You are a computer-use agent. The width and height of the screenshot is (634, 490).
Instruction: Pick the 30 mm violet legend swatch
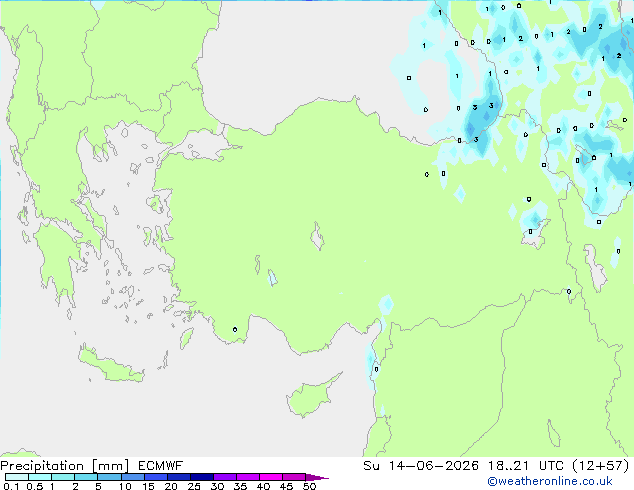pyautogui.click(x=225, y=477)
